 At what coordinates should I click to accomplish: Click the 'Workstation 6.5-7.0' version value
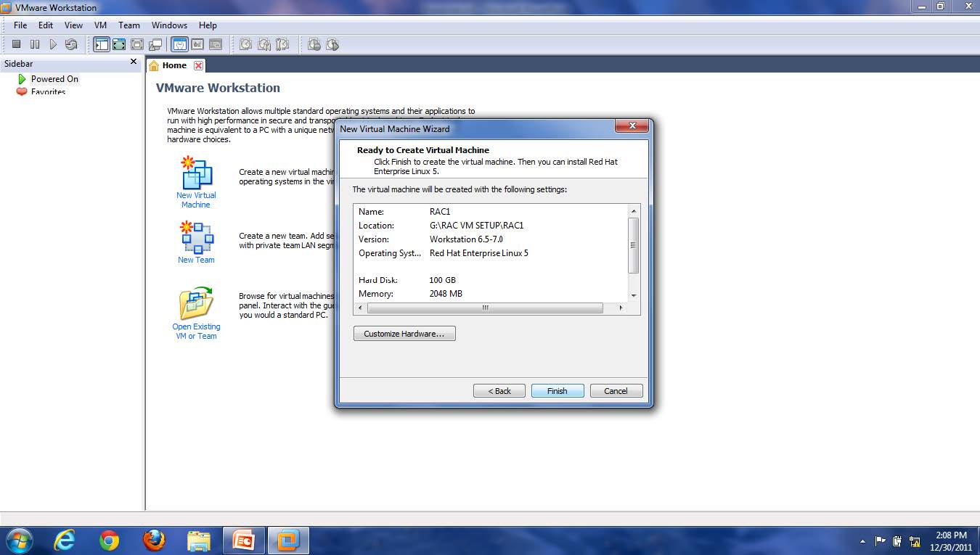pos(466,239)
